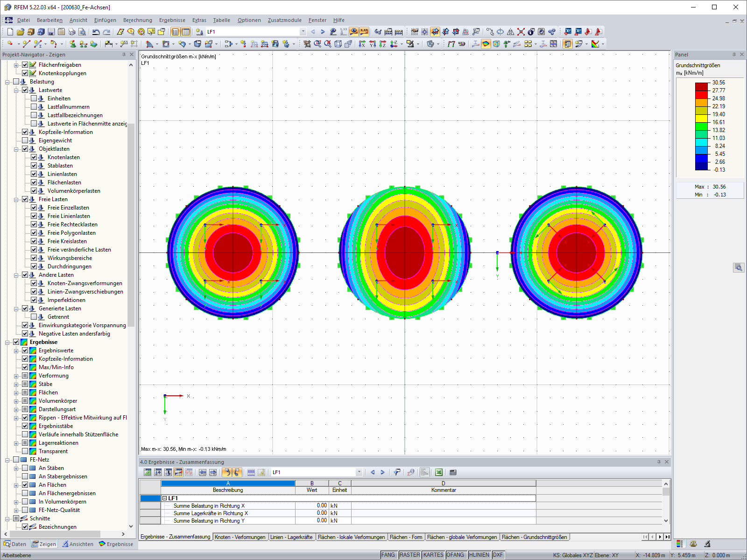This screenshot has height=560, width=747.
Task: Click the Summe Belastung in Richtung X row
Action: click(348, 506)
